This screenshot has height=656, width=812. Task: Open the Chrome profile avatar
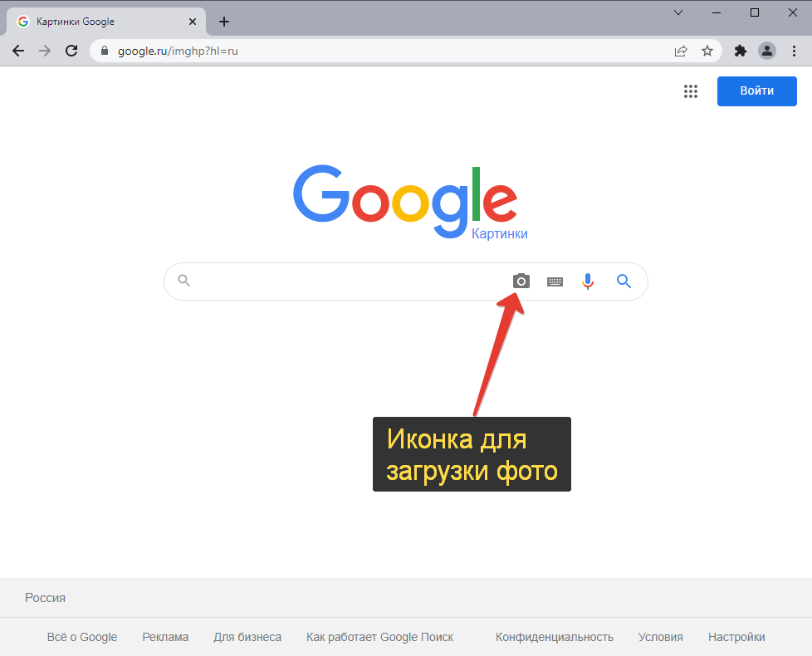767,51
